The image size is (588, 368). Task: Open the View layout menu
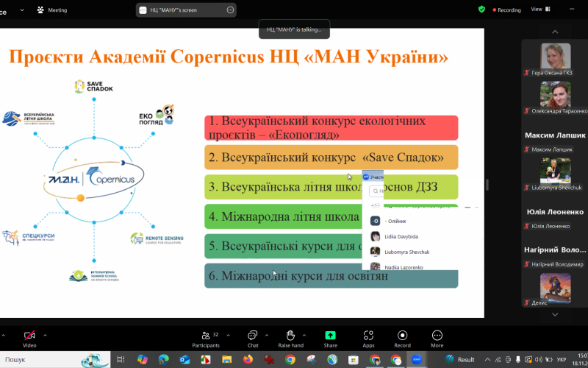pos(540,10)
